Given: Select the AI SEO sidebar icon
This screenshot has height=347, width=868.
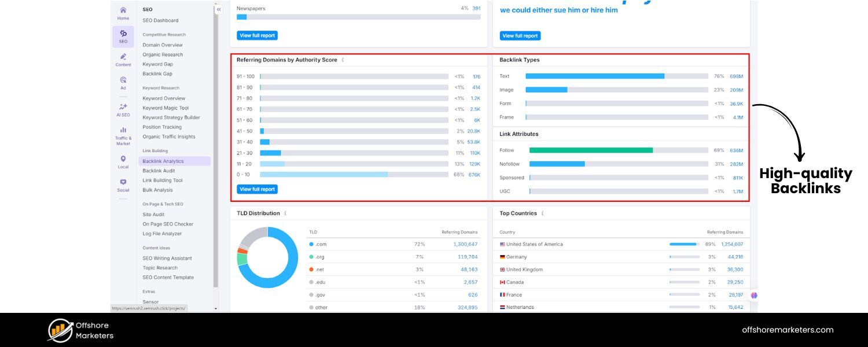Looking at the screenshot, I should [123, 109].
